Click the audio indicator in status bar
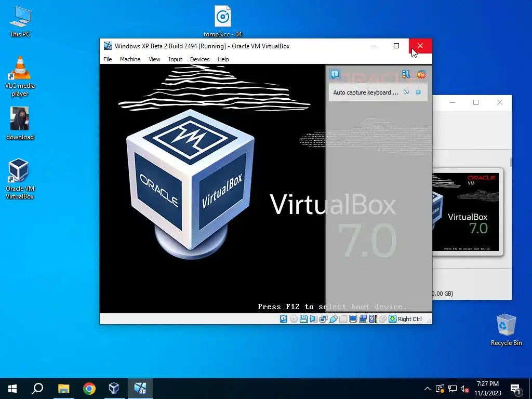 pos(313,319)
